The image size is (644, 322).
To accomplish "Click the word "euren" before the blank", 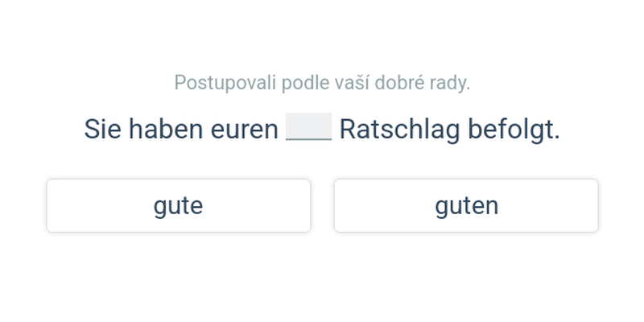I will click(245, 129).
